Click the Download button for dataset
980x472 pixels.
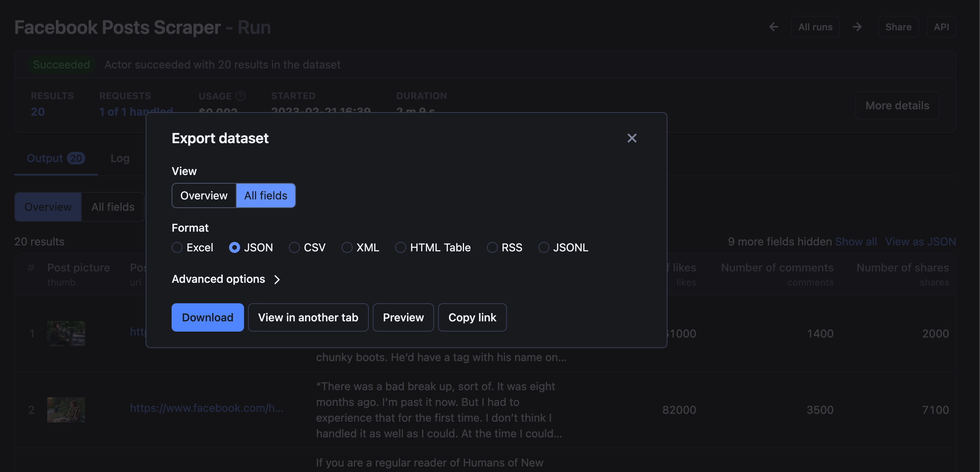(207, 317)
